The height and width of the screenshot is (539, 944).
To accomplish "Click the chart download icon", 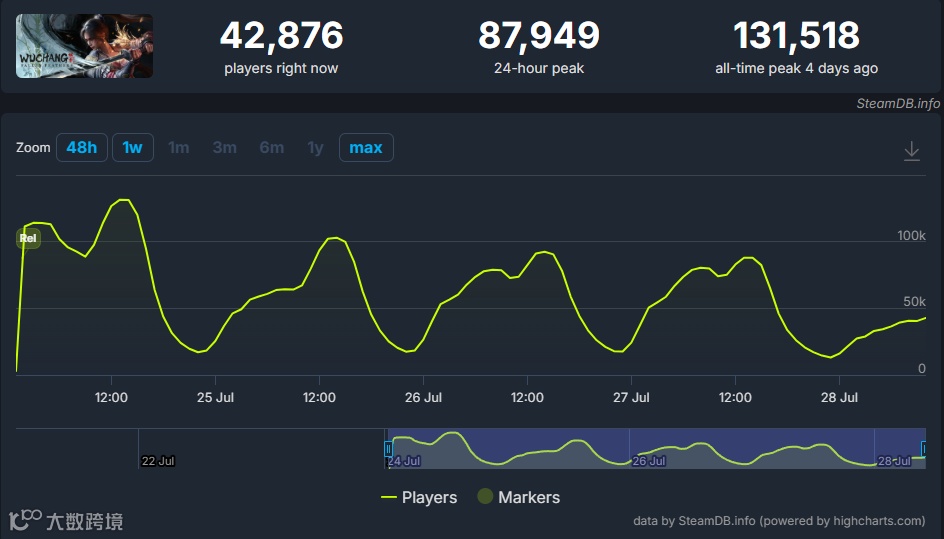I will pos(911,151).
